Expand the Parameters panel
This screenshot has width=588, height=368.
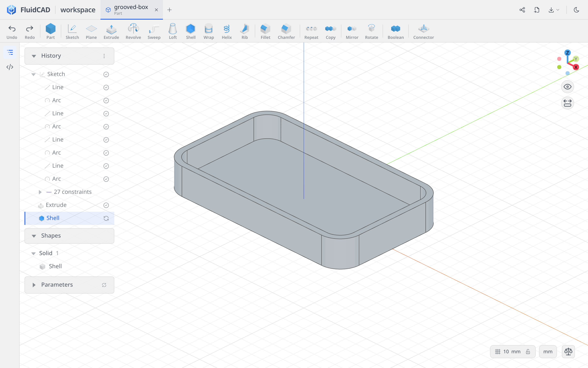tap(34, 285)
